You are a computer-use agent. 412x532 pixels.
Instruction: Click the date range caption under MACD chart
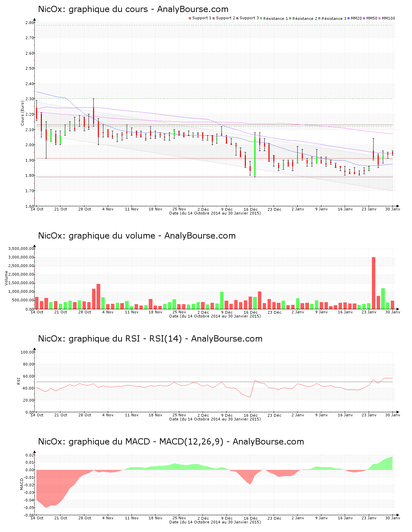[215, 522]
